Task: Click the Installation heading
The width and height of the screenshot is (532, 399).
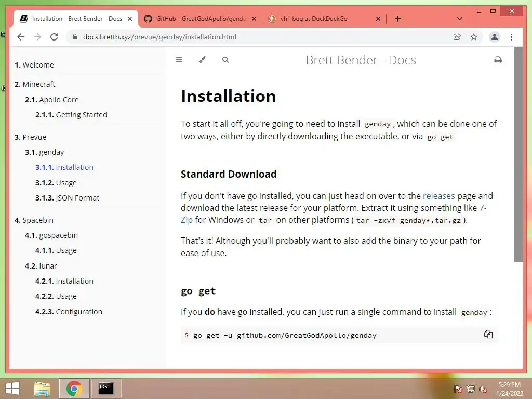Action: click(229, 96)
